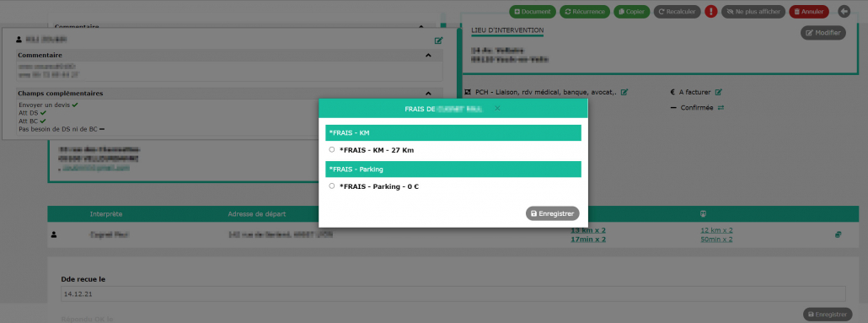Collapse the top Commentaire panel chevron
Image resolution: width=868 pixels, height=323 pixels.
pos(421,27)
